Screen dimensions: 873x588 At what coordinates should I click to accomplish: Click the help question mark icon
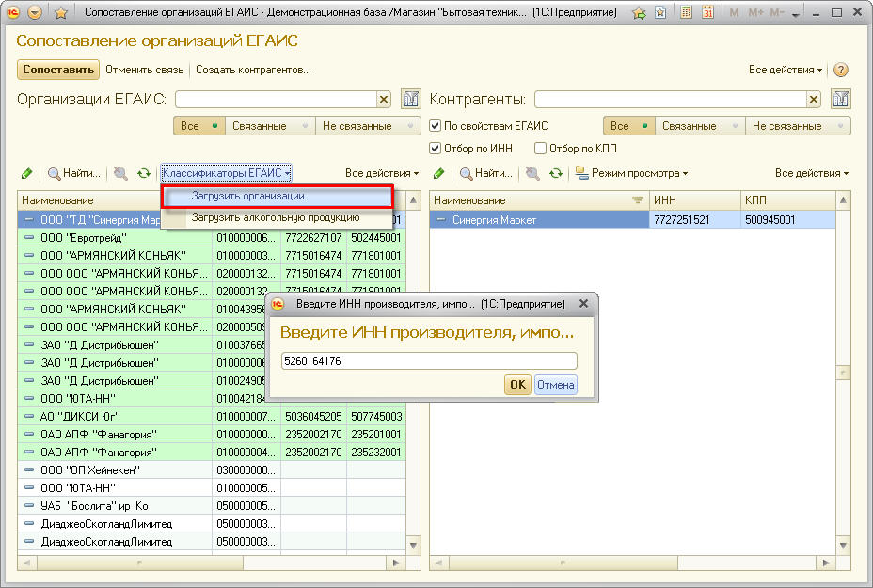coord(841,70)
